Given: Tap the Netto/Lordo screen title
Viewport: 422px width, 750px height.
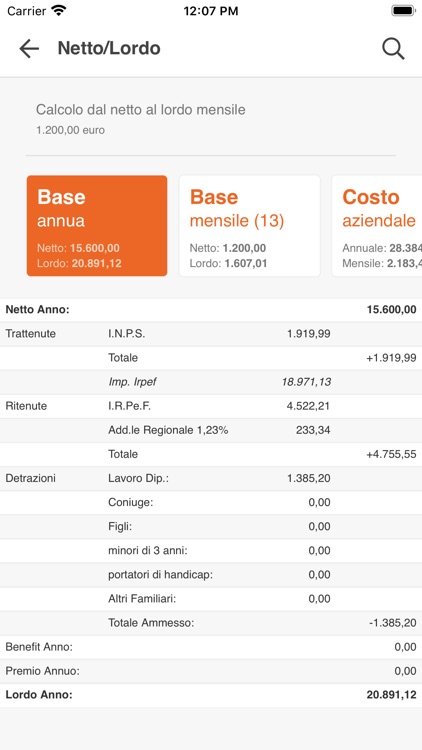Looking at the screenshot, I should pos(109,49).
